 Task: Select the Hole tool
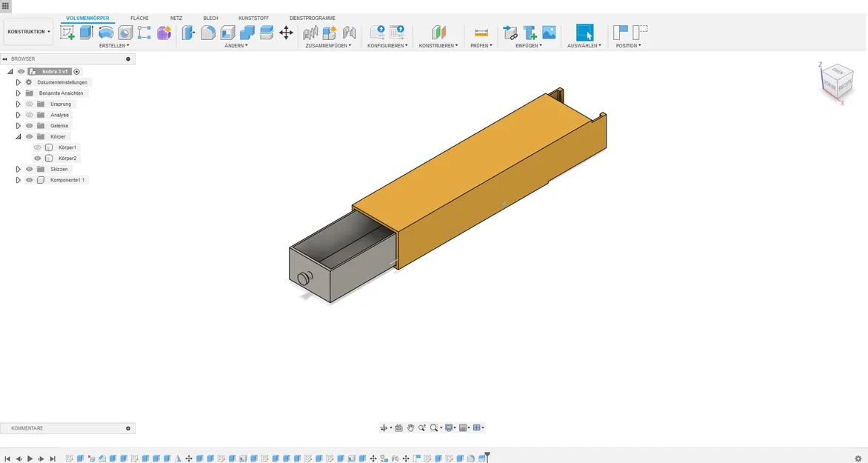(125, 33)
